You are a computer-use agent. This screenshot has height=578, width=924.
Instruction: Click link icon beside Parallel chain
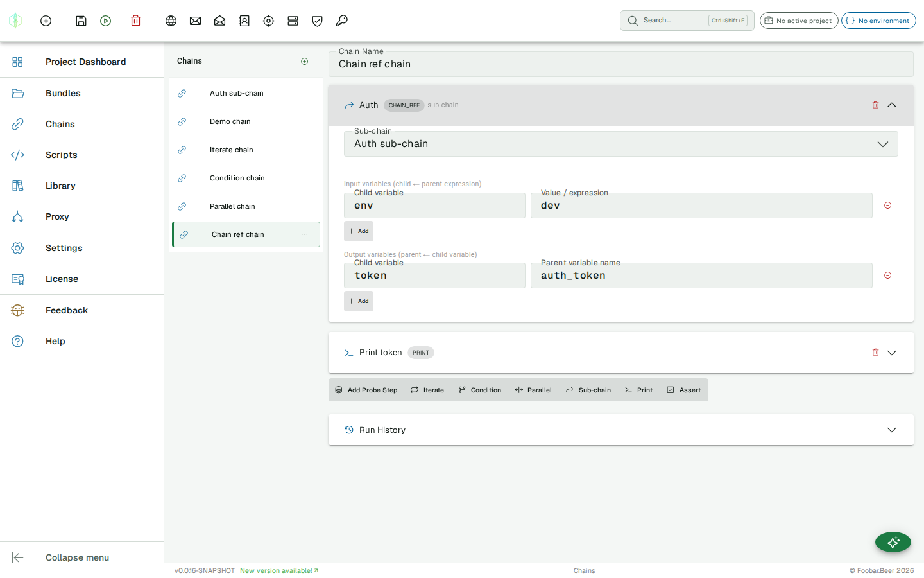pos(182,206)
